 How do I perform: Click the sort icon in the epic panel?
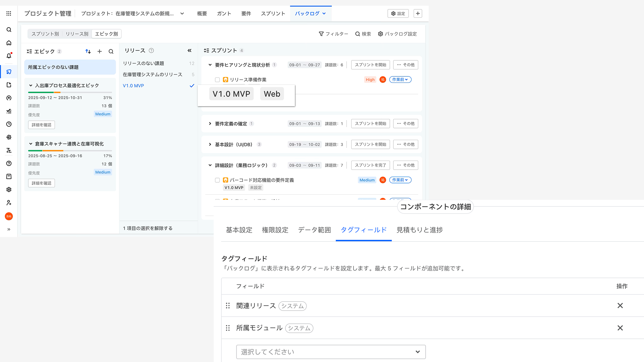click(x=88, y=51)
